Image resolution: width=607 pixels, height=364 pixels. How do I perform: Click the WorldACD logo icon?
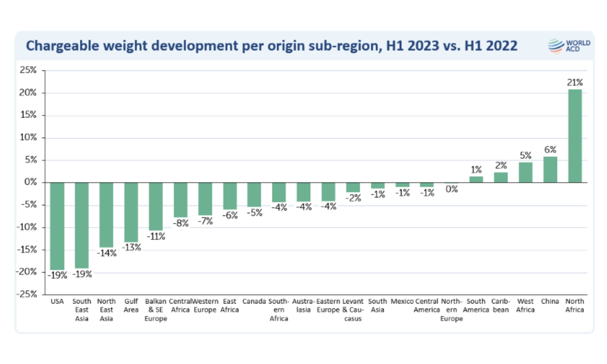(556, 46)
